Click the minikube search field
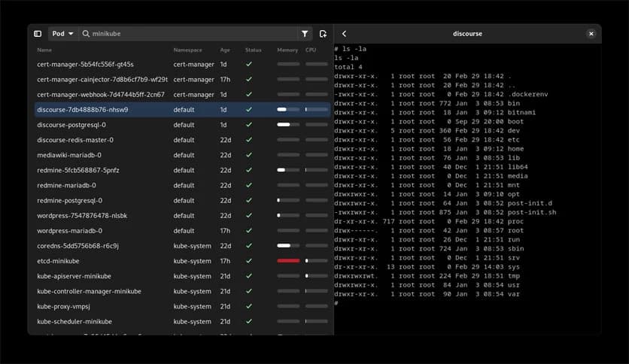This screenshot has height=364, width=629. click(188, 34)
